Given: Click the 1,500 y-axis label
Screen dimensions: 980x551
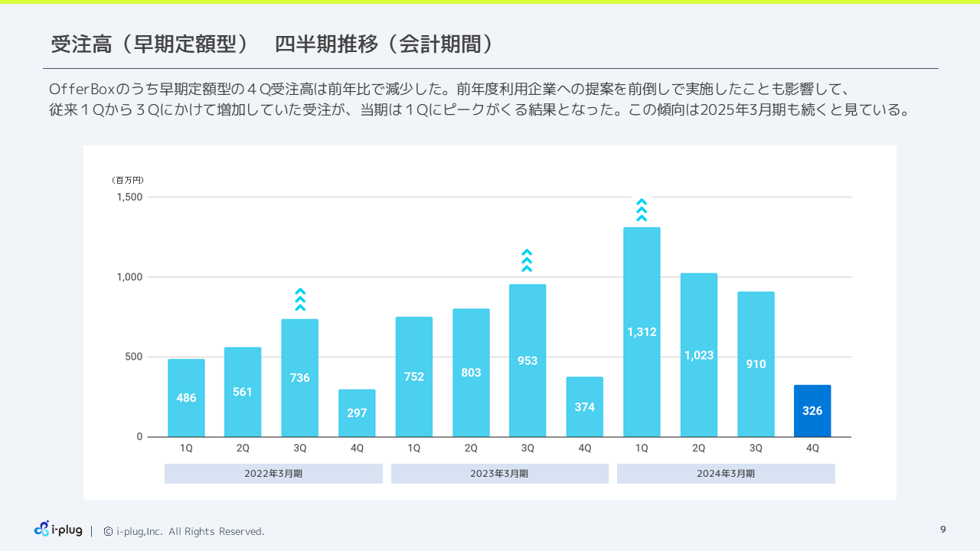Looking at the screenshot, I should point(129,197).
